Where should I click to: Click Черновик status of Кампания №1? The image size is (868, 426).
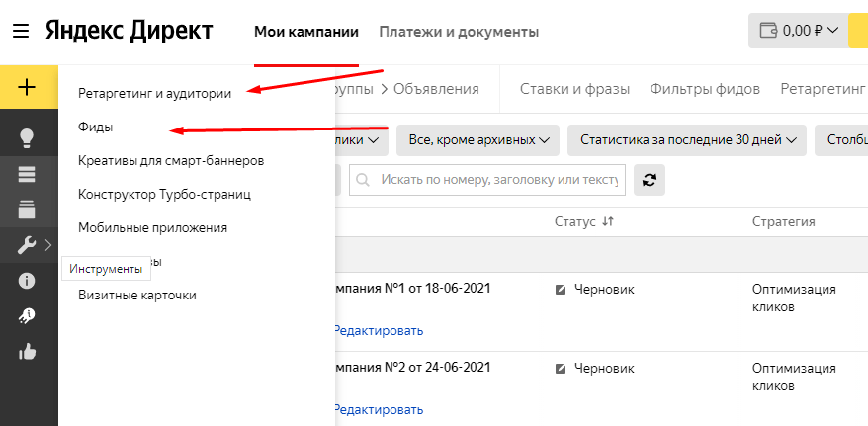(x=604, y=289)
